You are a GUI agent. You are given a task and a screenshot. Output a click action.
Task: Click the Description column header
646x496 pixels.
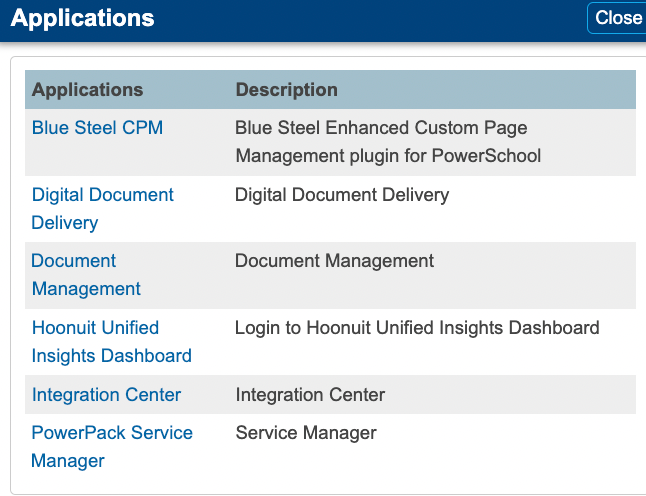click(286, 90)
